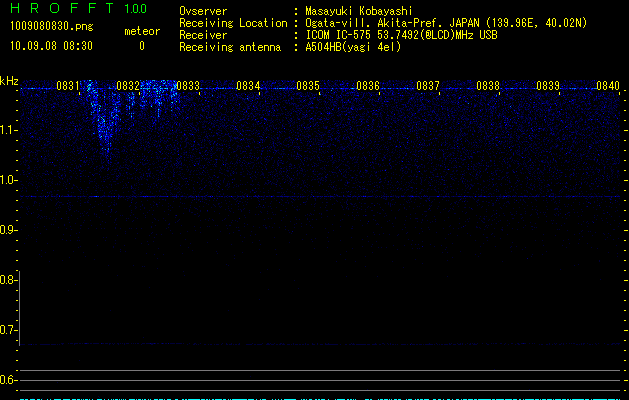Click the 0.7 frequency axis label
The image size is (629, 400).
(8, 330)
